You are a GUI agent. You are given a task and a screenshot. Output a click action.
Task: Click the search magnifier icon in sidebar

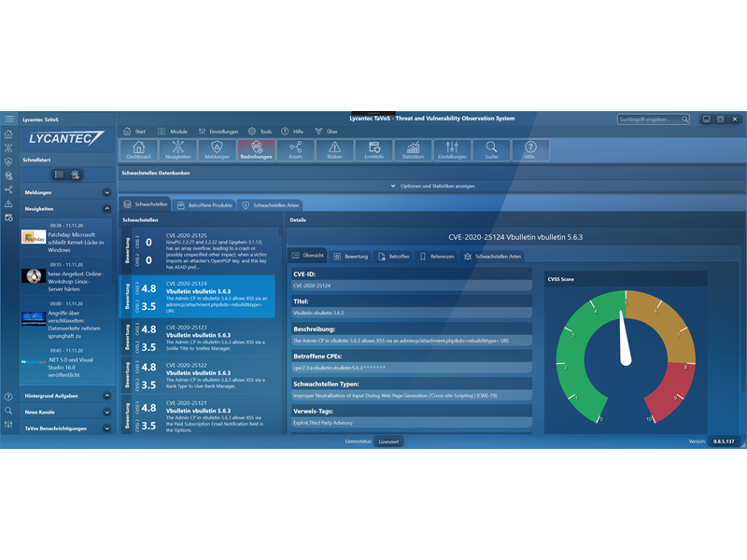point(8,410)
